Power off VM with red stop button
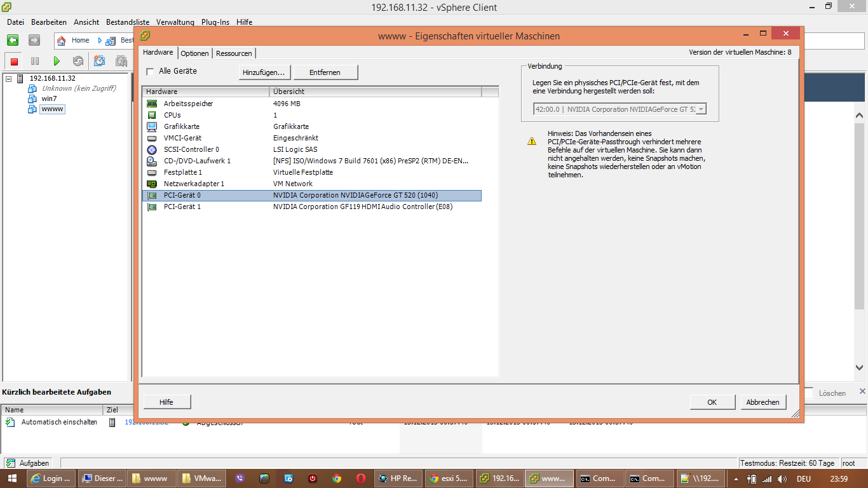The height and width of the screenshot is (488, 868). click(x=14, y=61)
